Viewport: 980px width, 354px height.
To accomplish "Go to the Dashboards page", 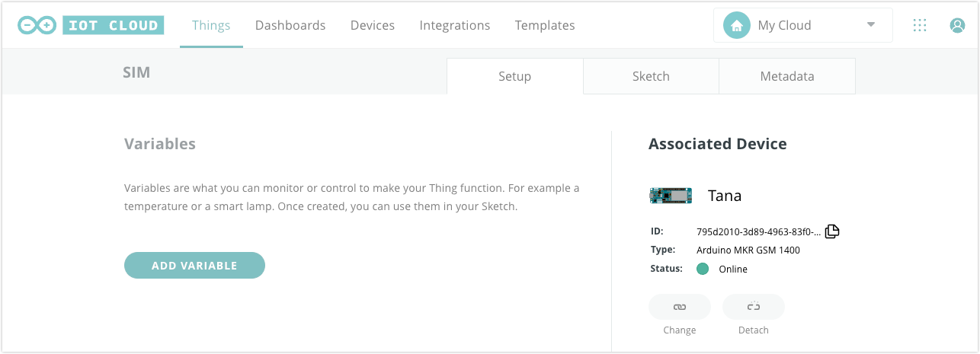I will [x=290, y=25].
